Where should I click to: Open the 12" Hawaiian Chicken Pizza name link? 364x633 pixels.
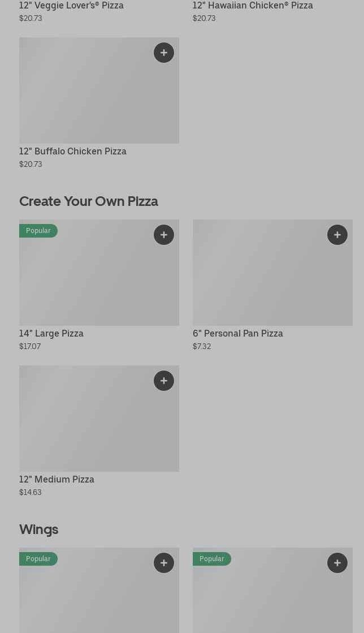tap(253, 6)
